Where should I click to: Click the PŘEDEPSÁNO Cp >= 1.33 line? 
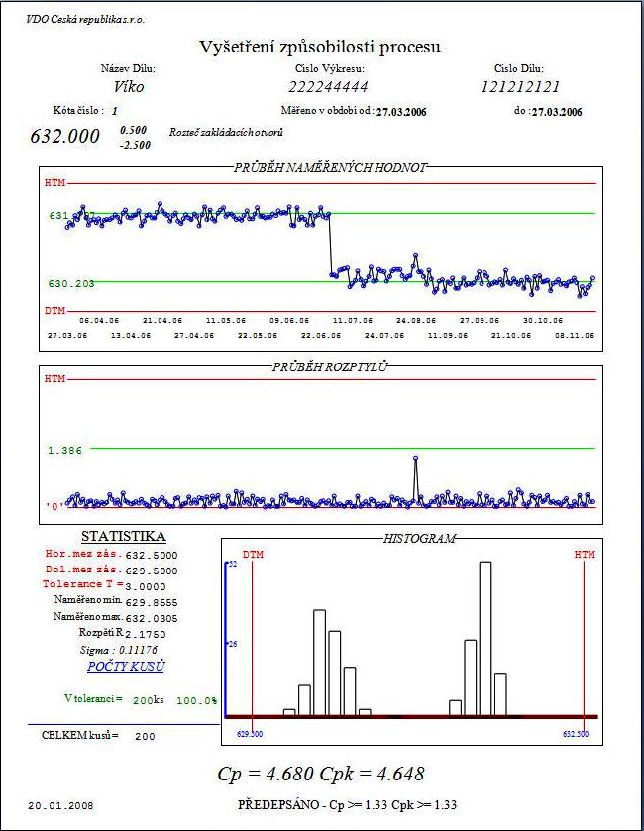coord(347,804)
